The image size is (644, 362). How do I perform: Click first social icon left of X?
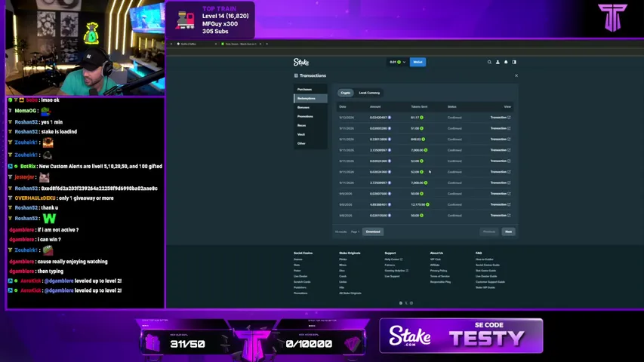tap(401, 303)
